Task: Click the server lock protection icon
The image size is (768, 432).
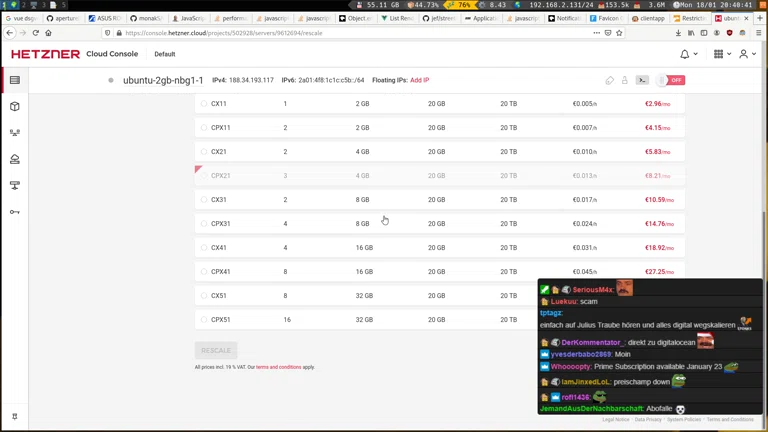Action: [624, 80]
